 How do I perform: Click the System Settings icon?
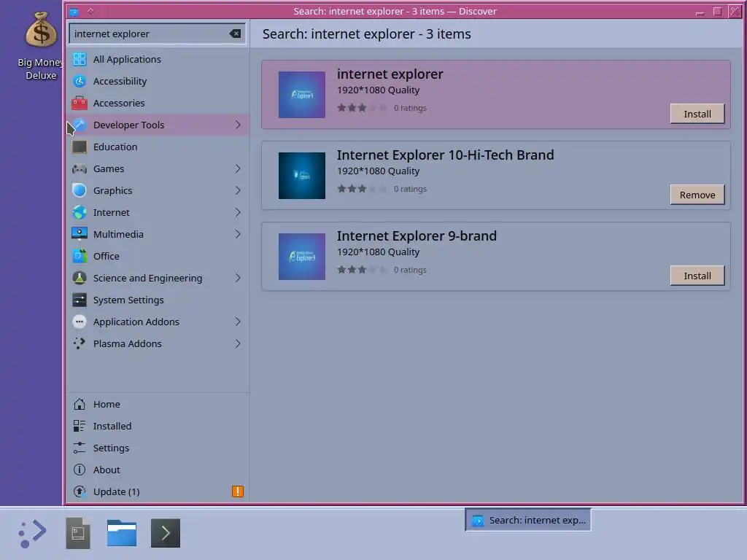click(x=80, y=300)
